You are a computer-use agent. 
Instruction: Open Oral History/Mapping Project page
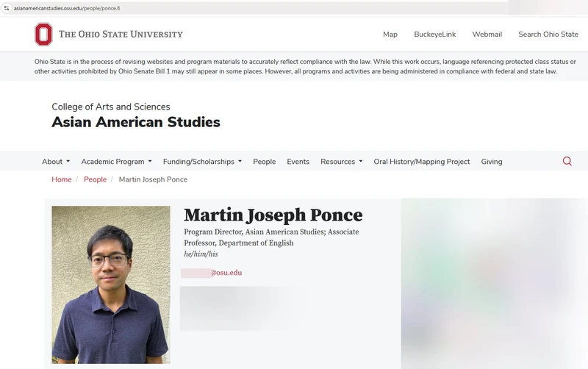(x=421, y=162)
